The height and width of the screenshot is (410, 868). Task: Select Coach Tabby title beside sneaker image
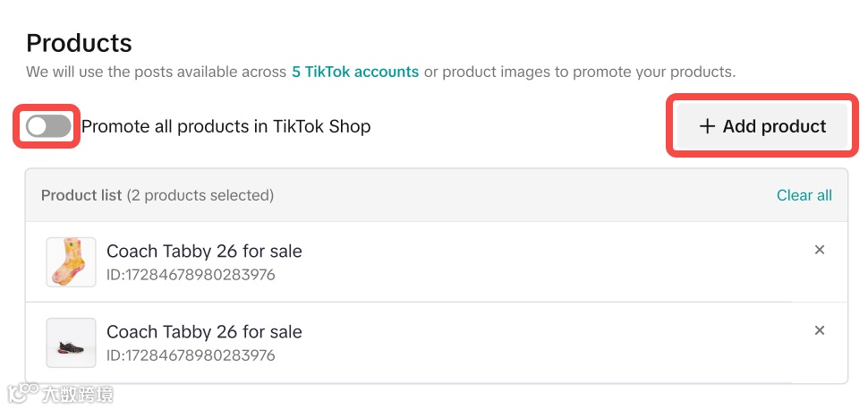[x=204, y=331]
